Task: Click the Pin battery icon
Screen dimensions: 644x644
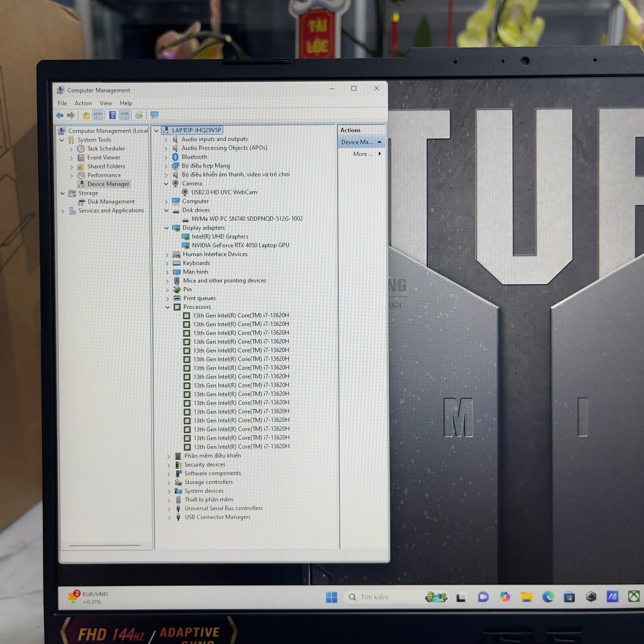Action: click(x=177, y=290)
